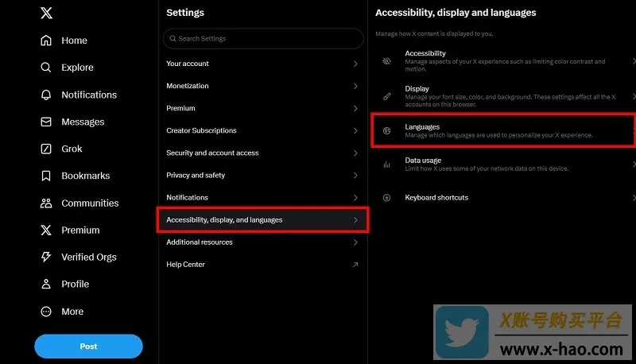Screen dimensions: 636x364
Task: Open the Languages settings option
Action: tap(503, 130)
